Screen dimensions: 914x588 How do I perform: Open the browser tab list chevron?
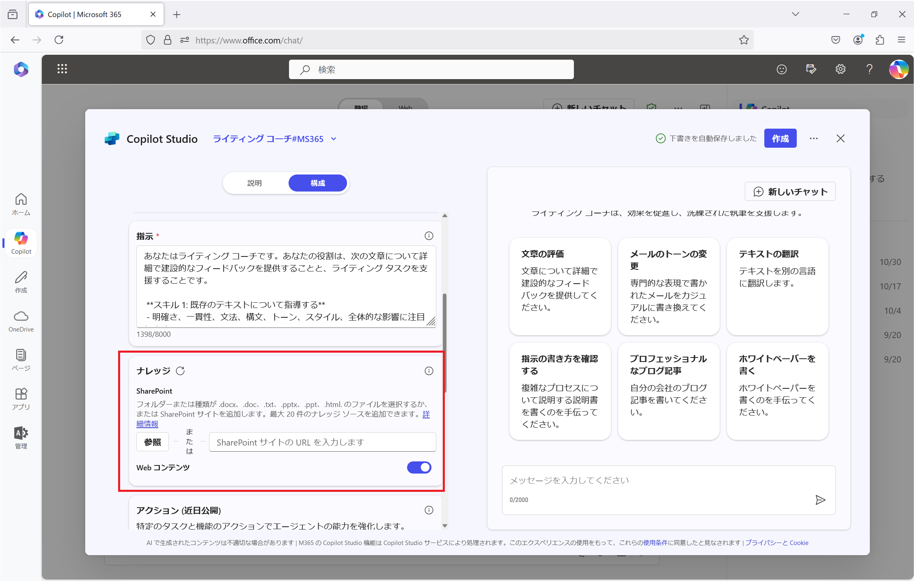795,14
